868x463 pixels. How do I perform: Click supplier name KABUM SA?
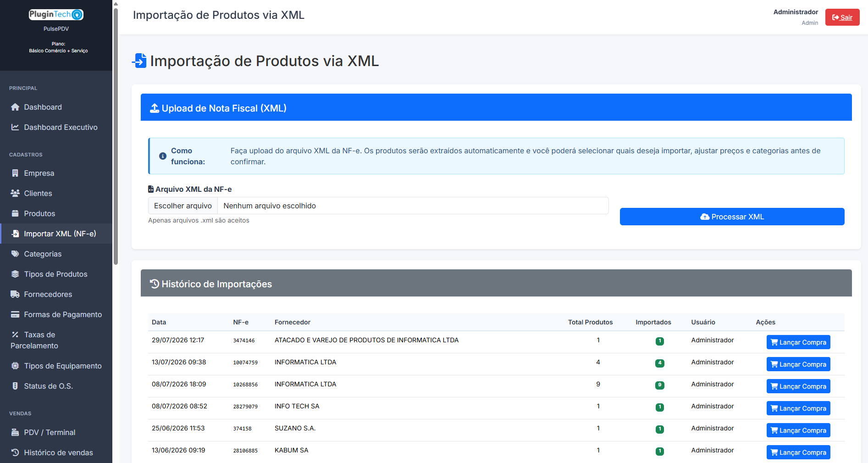pos(292,450)
